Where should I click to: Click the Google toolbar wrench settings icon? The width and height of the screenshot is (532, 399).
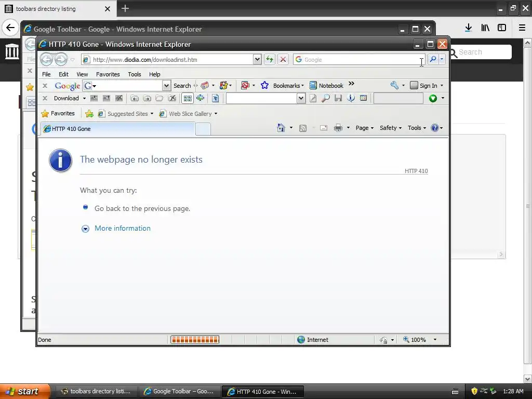pos(394,85)
